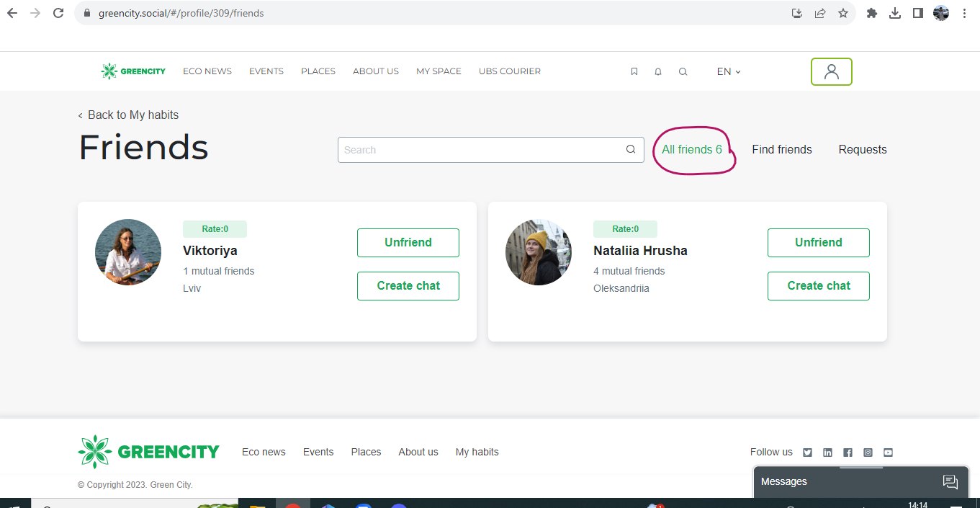Open the Requests tab
Image resolution: width=980 pixels, height=508 pixels.
[863, 149]
